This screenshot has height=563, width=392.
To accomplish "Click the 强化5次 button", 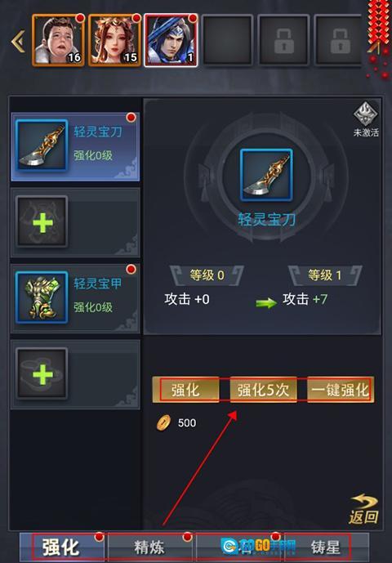I will (263, 390).
